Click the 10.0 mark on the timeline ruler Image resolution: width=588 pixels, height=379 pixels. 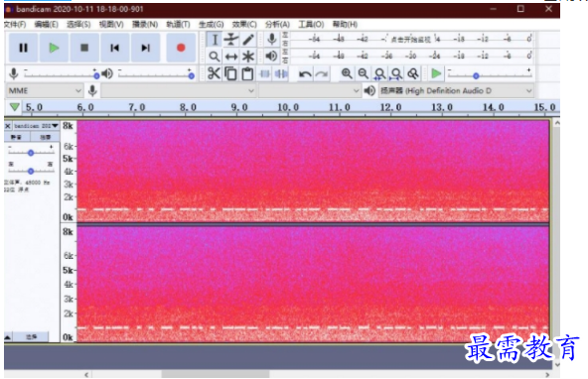(x=288, y=107)
